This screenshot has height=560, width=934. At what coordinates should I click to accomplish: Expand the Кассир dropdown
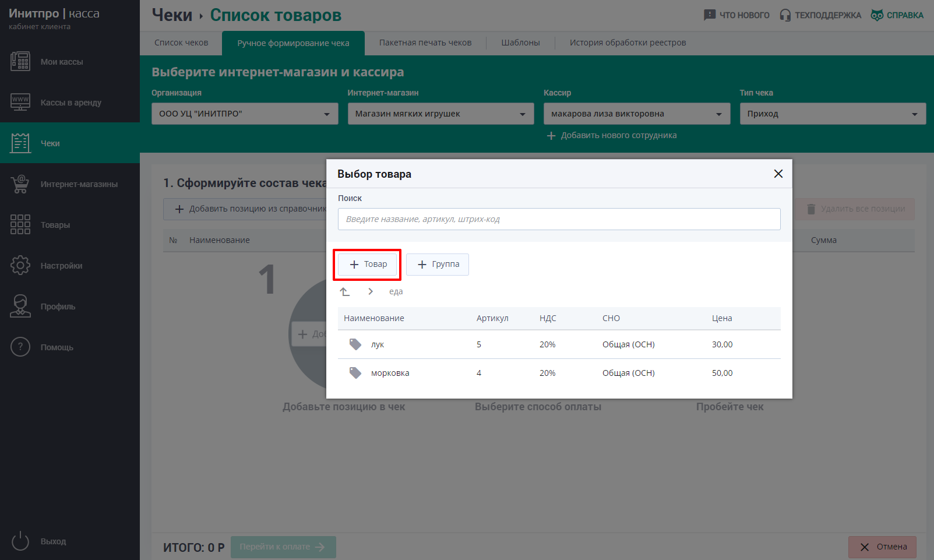(x=637, y=114)
